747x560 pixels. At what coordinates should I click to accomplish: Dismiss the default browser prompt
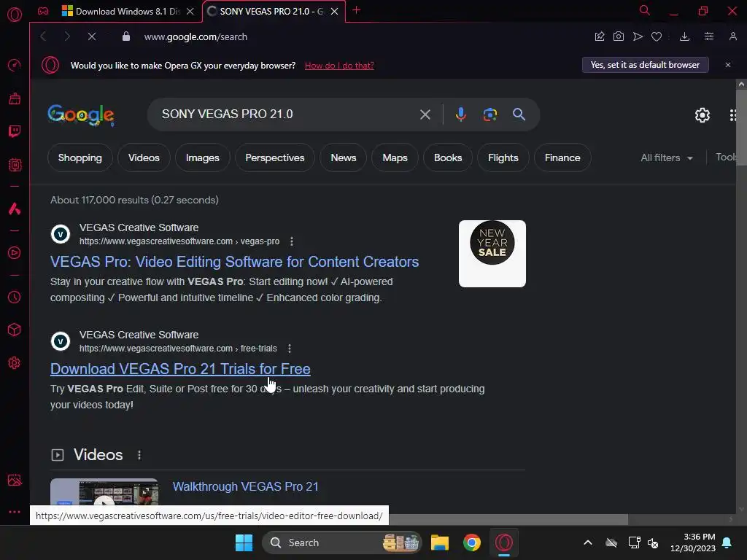728,65
